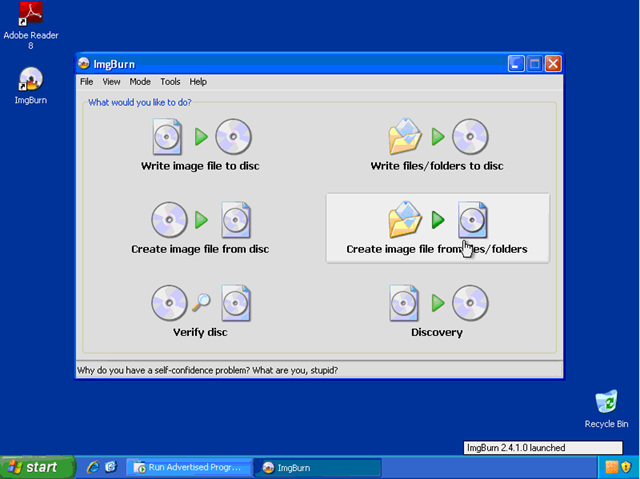Select Write files/folders to disc option
Screen dimensions: 640x479
pyautogui.click(x=437, y=144)
